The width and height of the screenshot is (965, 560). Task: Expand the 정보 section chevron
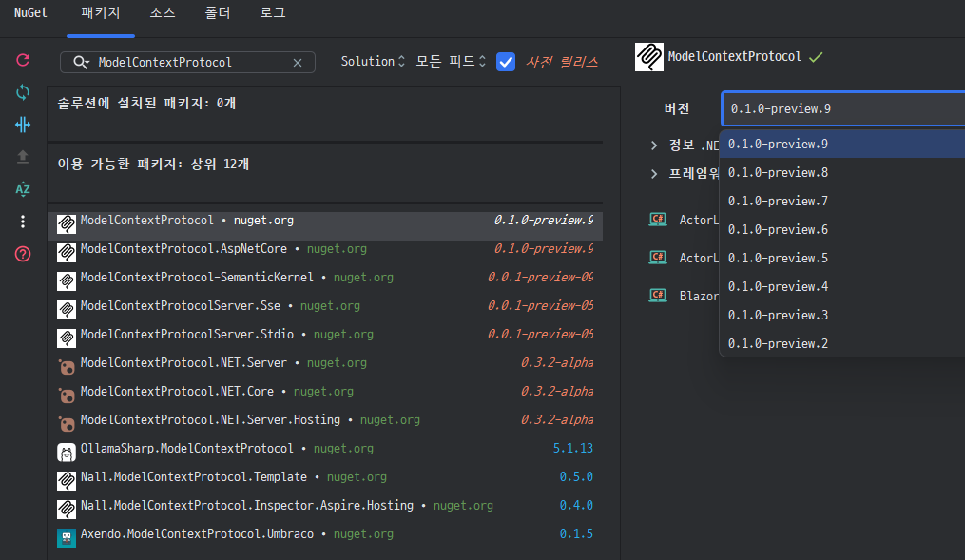(x=654, y=145)
